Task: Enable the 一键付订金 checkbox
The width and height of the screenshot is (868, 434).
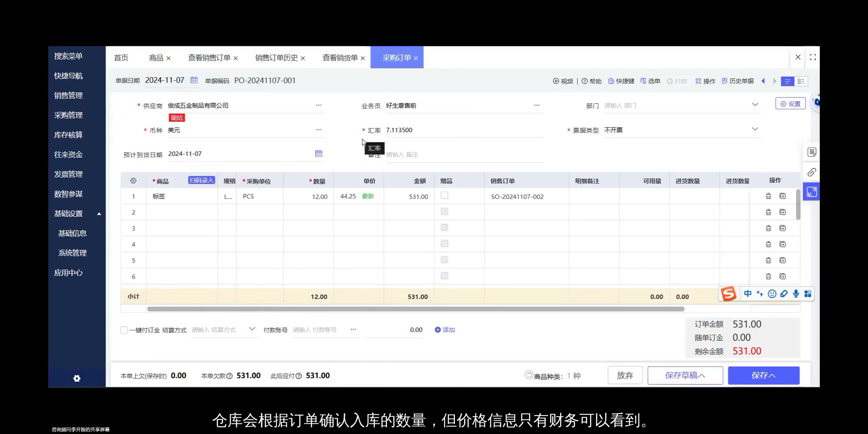Action: point(124,330)
